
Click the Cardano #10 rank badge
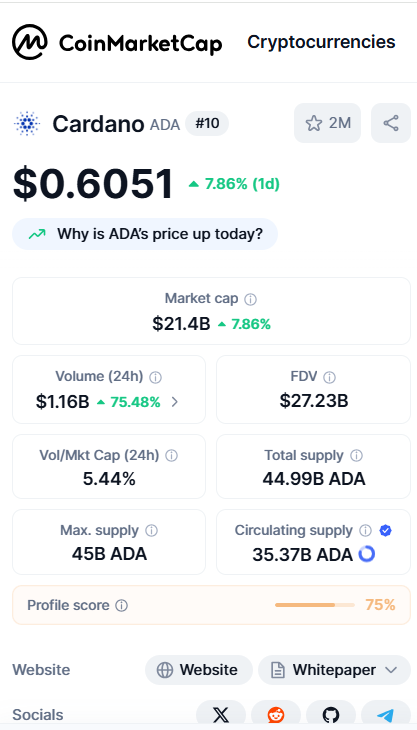pos(207,123)
